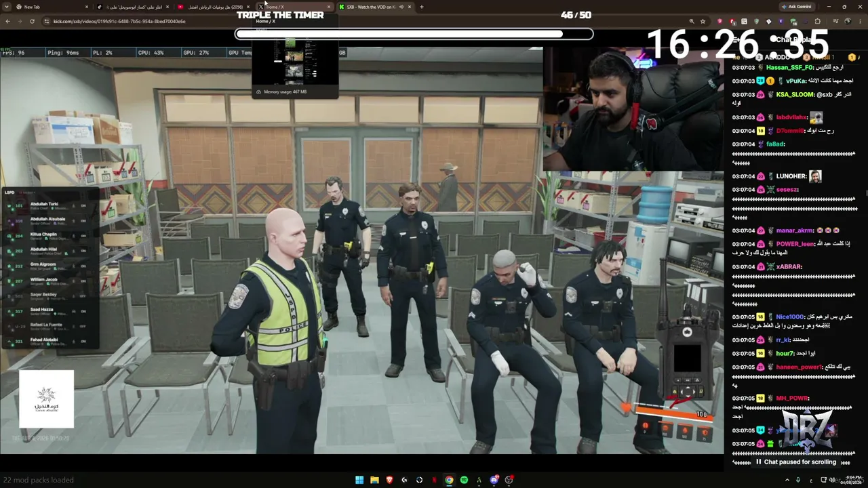Resume chat via 'Chat paused for scrolling'
The height and width of the screenshot is (488, 868).
point(795,462)
